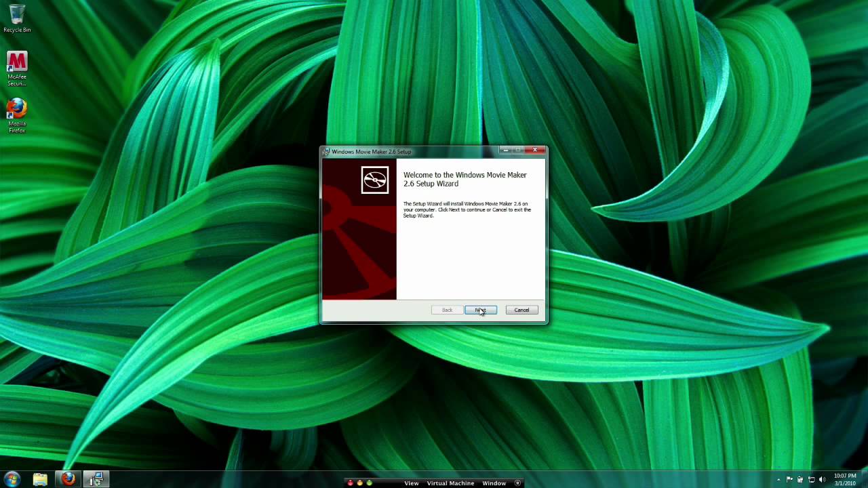Screen dimensions: 868x488
Task: Open Action Center flag in tray
Action: 789,479
